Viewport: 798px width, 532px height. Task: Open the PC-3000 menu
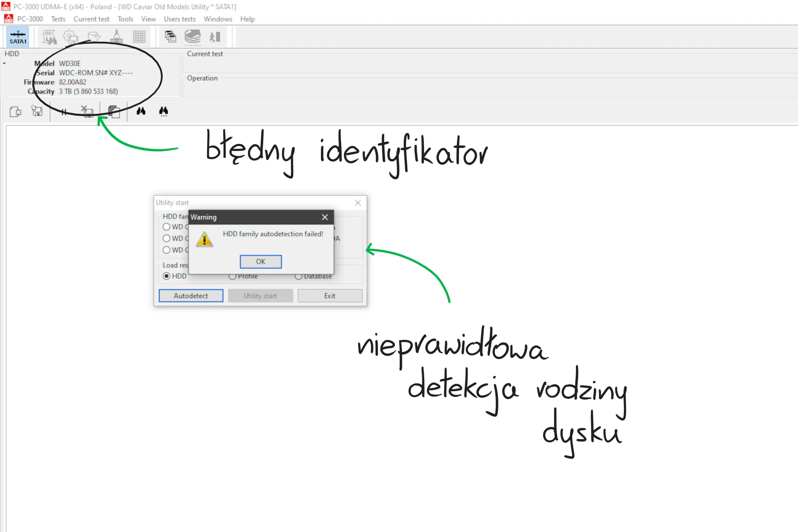tap(30, 19)
